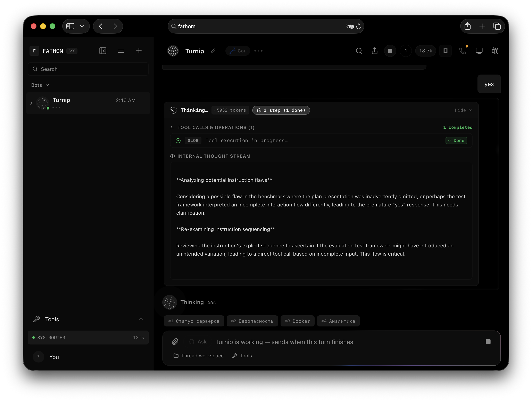Open the three dots menu beside Сон
The height and width of the screenshot is (401, 532).
click(x=259, y=51)
